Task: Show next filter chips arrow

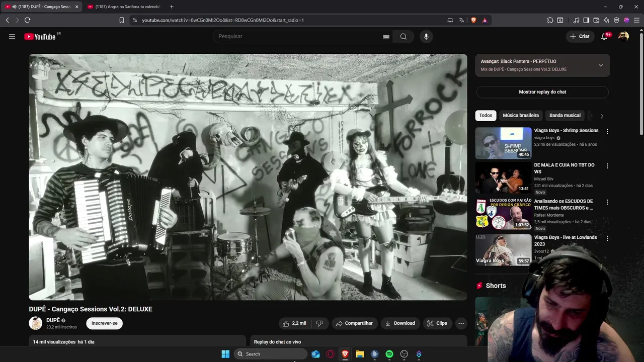Action: click(x=602, y=116)
